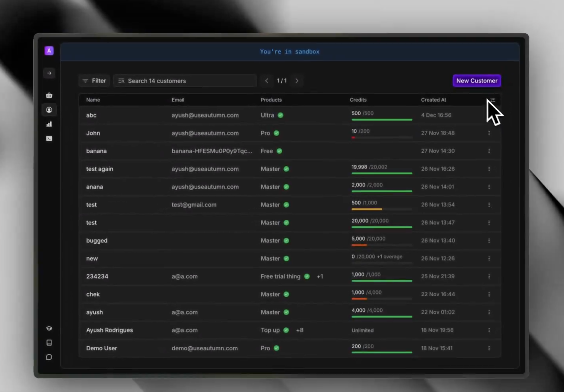
Task: Open the chat bubble feedback icon
Action: coord(49,357)
